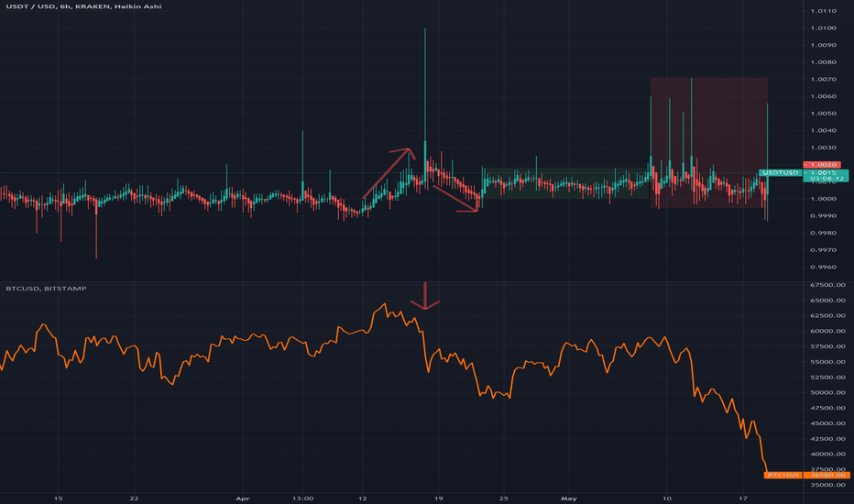Click the 57500.00 BTC axis label
Image resolution: width=854 pixels, height=504 pixels.
pyautogui.click(x=827, y=346)
